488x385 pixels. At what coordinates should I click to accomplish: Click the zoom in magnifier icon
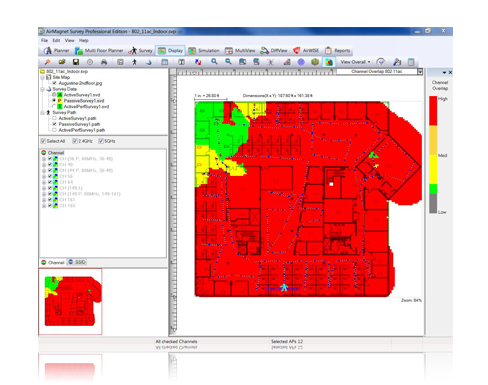[x=214, y=62]
